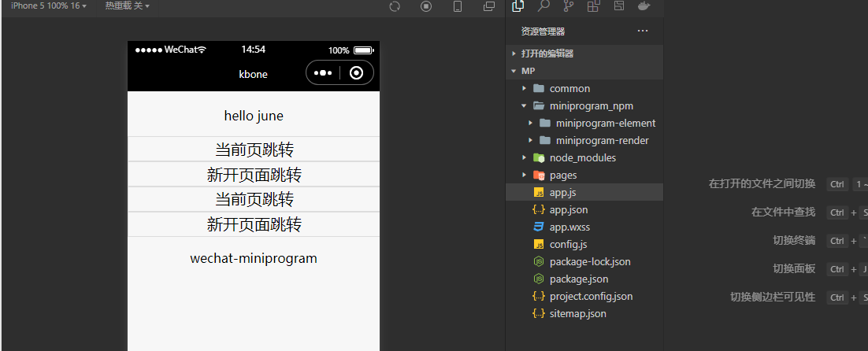Click the app.json braces file icon
868x351 pixels.
point(538,209)
